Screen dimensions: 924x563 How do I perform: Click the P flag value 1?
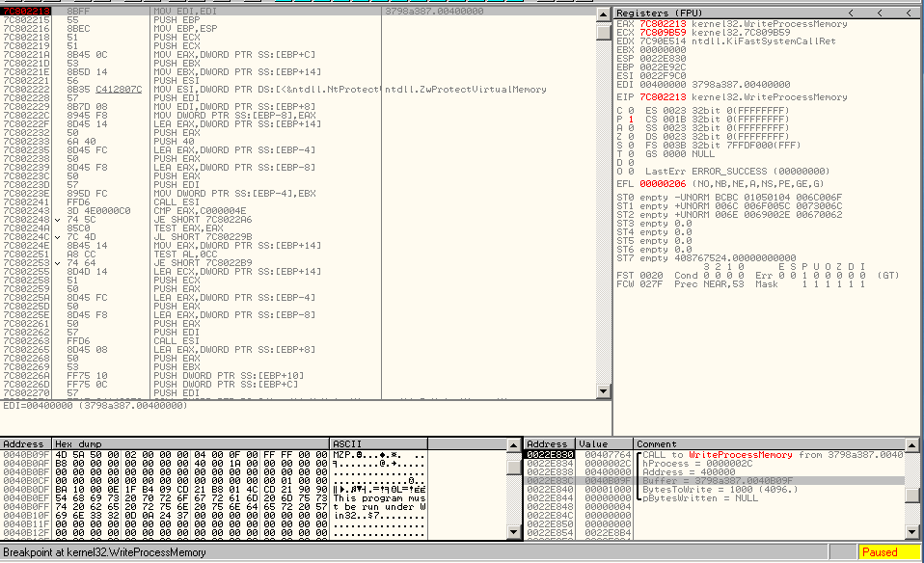tap(631, 120)
